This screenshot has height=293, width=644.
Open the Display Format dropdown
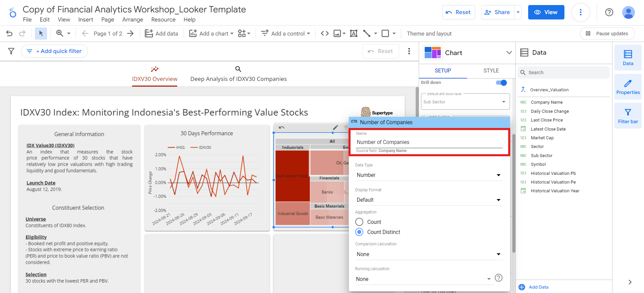point(429,200)
